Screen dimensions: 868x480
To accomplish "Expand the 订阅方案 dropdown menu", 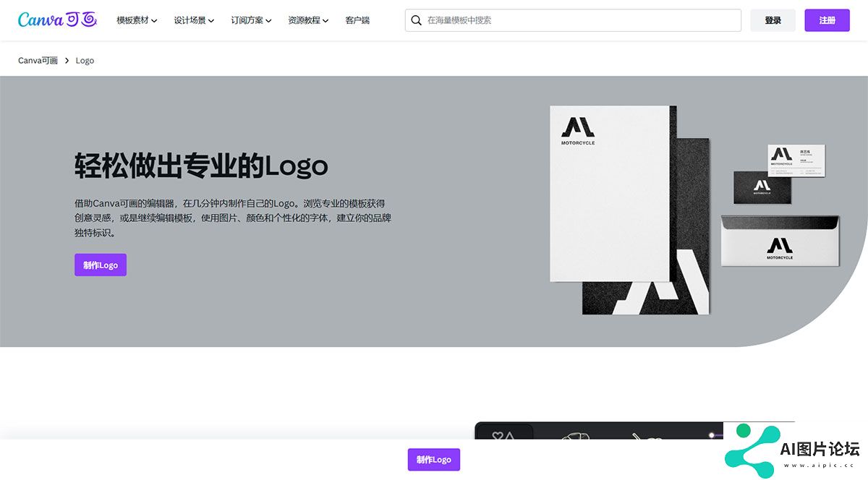I will [x=251, y=20].
